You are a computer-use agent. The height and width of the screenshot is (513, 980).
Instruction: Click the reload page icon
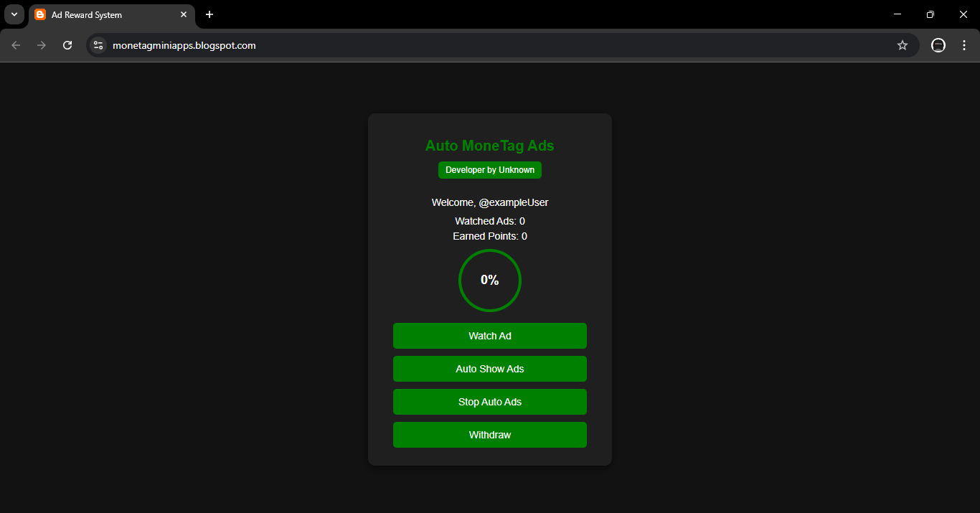pos(67,44)
